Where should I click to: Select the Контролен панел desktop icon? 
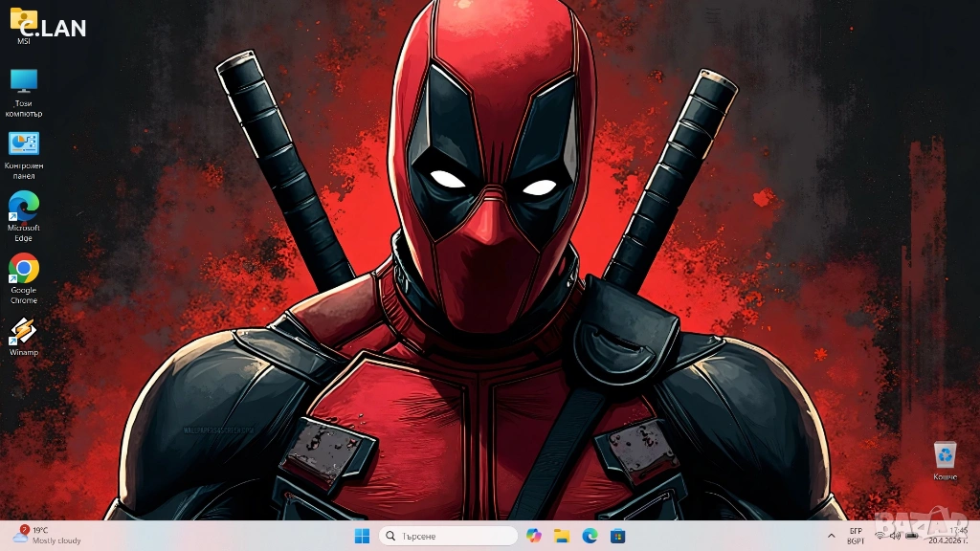23,155
